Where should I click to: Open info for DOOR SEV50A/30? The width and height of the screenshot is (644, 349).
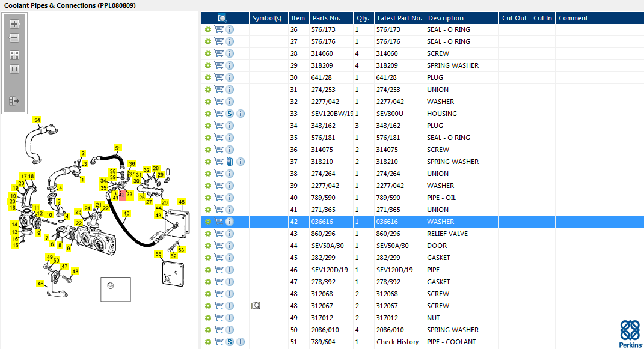(x=230, y=246)
